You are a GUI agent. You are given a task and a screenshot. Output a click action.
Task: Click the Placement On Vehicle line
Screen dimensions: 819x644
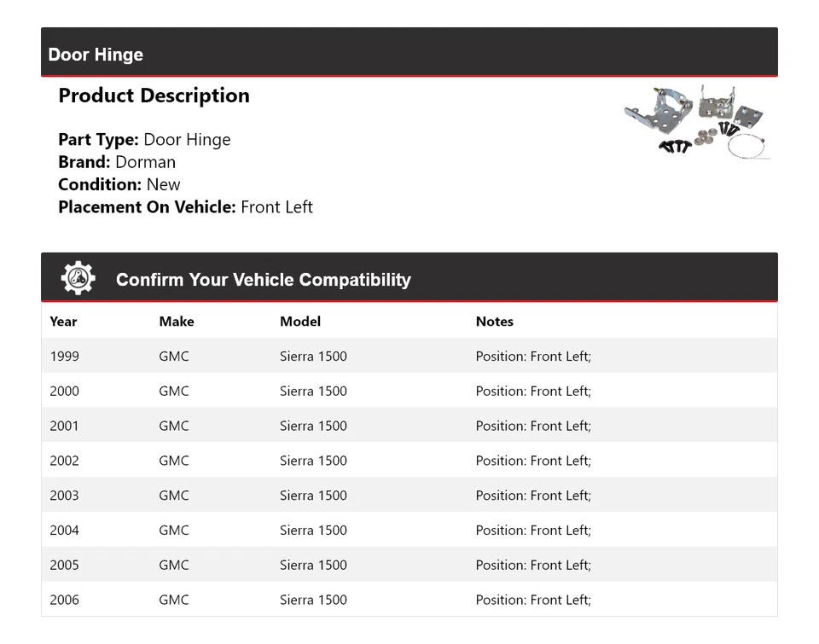point(185,206)
